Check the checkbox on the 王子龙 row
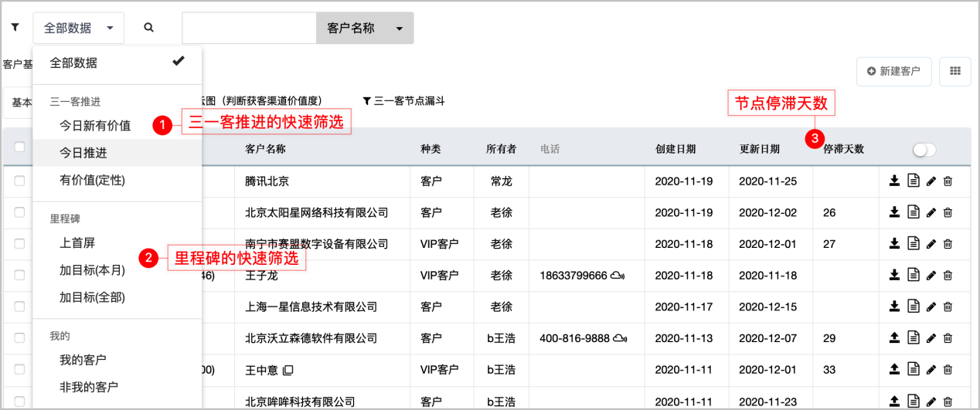980x410 pixels. tap(19, 275)
